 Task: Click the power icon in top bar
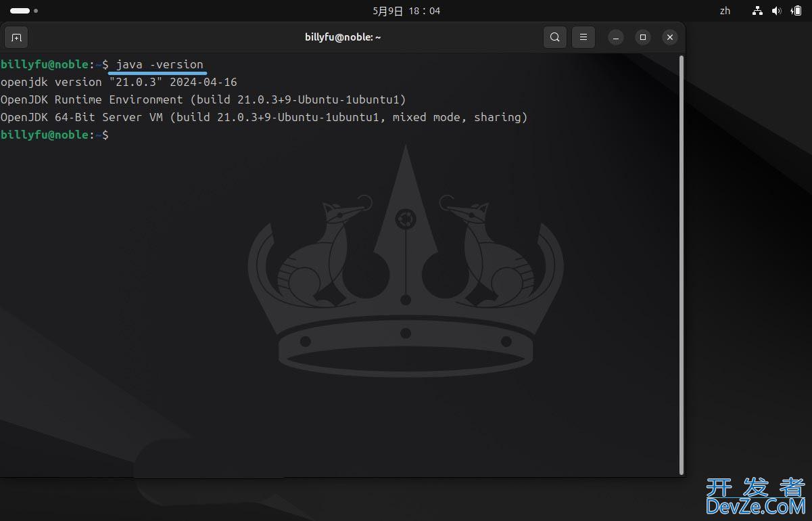pos(795,11)
